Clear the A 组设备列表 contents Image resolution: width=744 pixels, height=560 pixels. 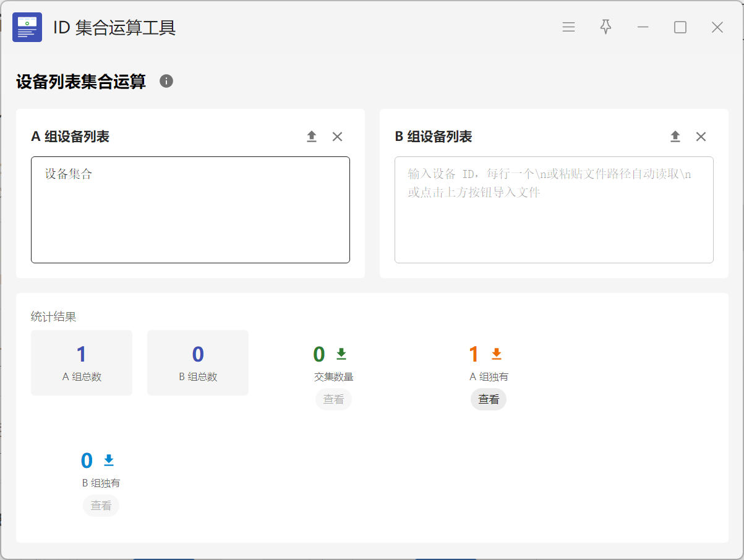tap(337, 137)
